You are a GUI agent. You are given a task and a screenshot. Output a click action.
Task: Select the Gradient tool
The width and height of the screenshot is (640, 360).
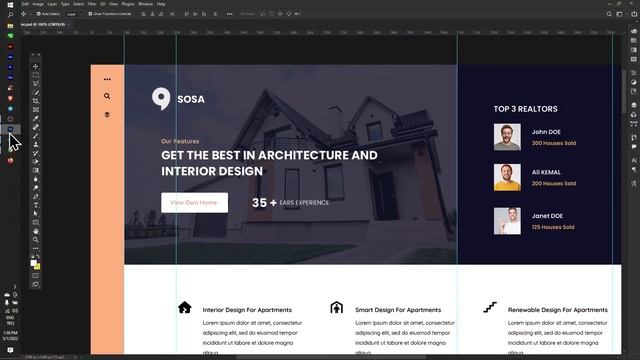pos(36,170)
